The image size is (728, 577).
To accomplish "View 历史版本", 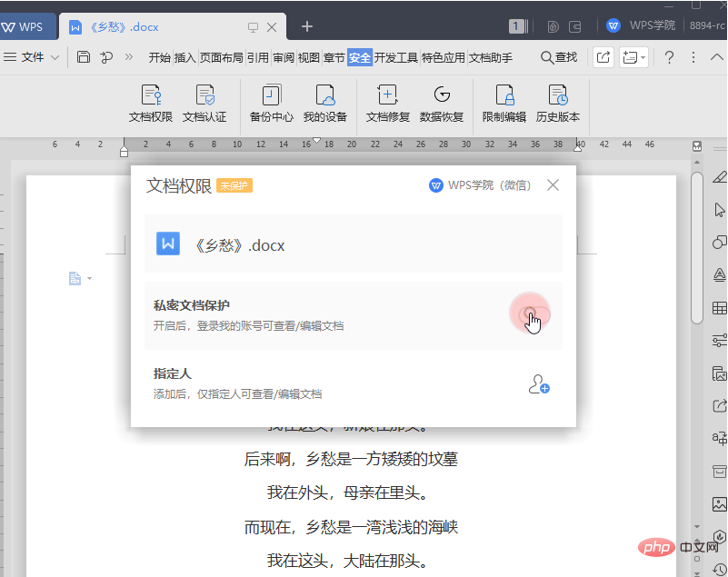I will (558, 104).
